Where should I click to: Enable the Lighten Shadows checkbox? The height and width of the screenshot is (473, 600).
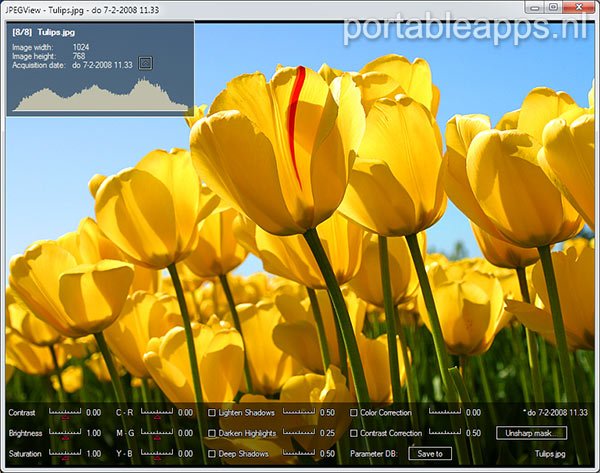tap(212, 413)
